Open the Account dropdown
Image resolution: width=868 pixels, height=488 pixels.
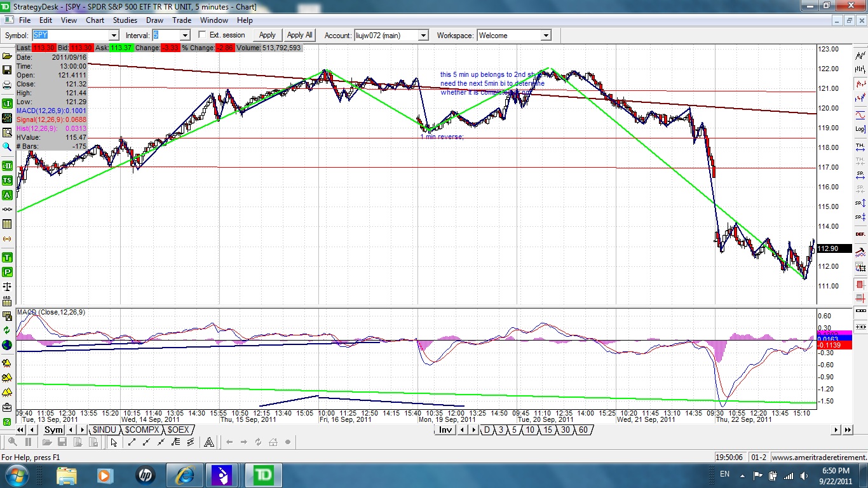click(x=423, y=36)
